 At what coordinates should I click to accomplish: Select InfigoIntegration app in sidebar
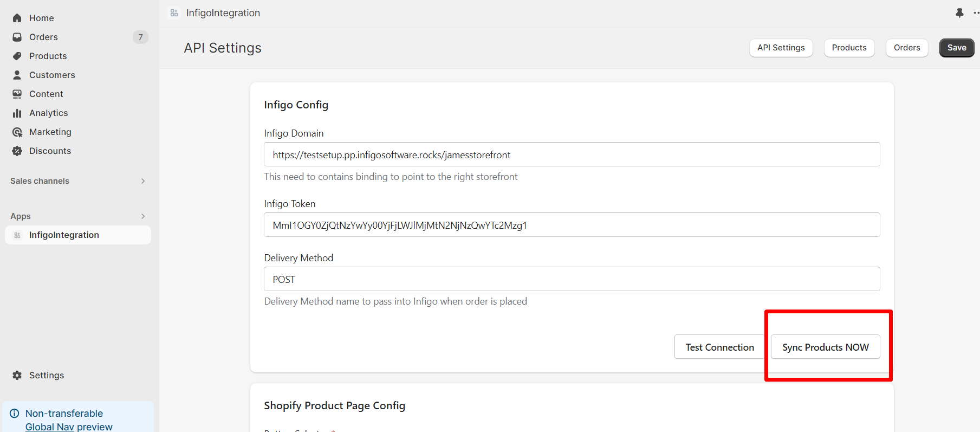(78, 235)
